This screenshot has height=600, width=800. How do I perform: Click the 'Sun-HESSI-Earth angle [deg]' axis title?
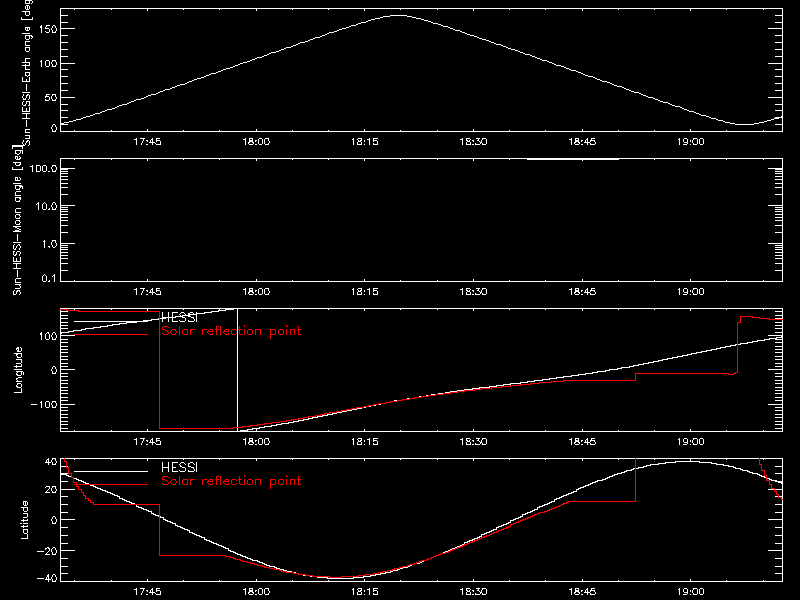tap(27, 71)
